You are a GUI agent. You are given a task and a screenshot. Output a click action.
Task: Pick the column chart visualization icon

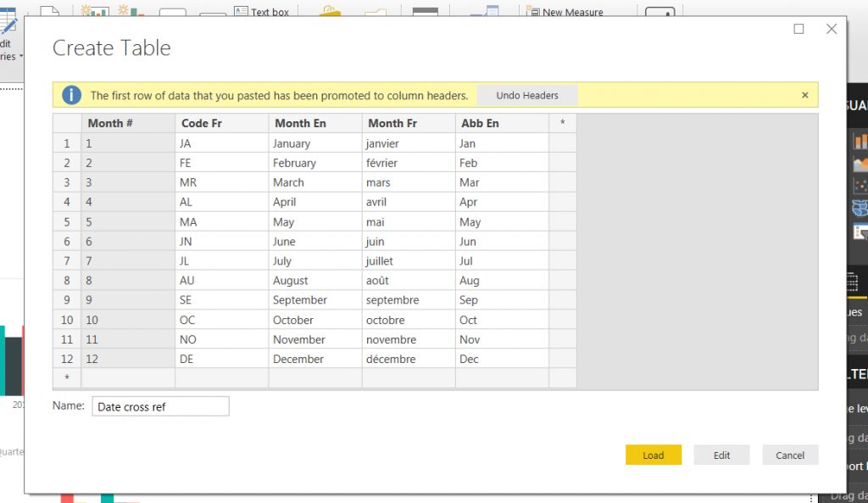pyautogui.click(x=860, y=141)
